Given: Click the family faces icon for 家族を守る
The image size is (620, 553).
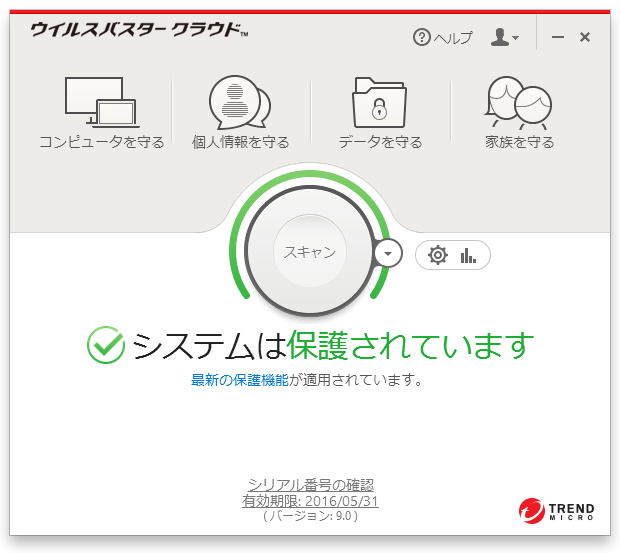Looking at the screenshot, I should click(x=519, y=101).
